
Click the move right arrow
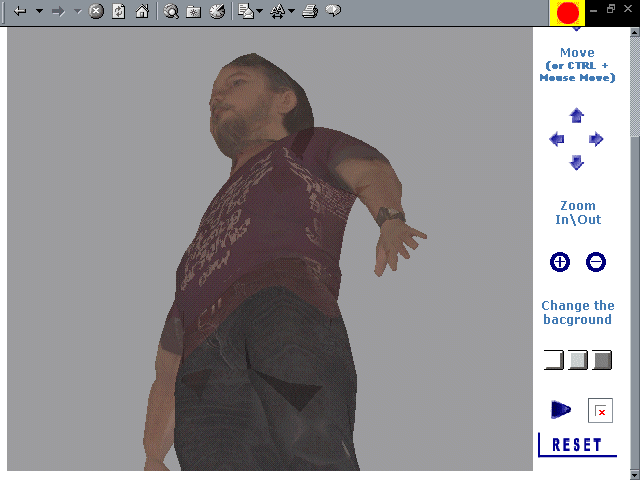click(x=596, y=139)
